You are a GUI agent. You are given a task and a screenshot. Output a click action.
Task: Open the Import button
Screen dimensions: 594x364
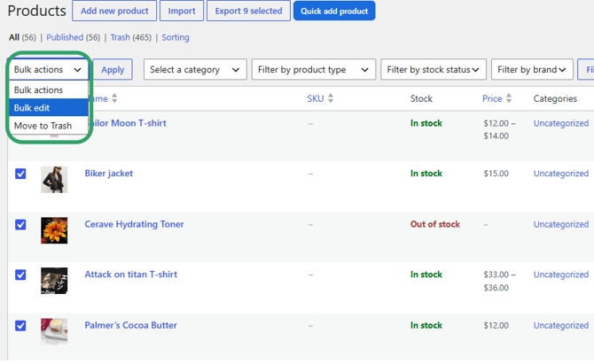coord(182,11)
